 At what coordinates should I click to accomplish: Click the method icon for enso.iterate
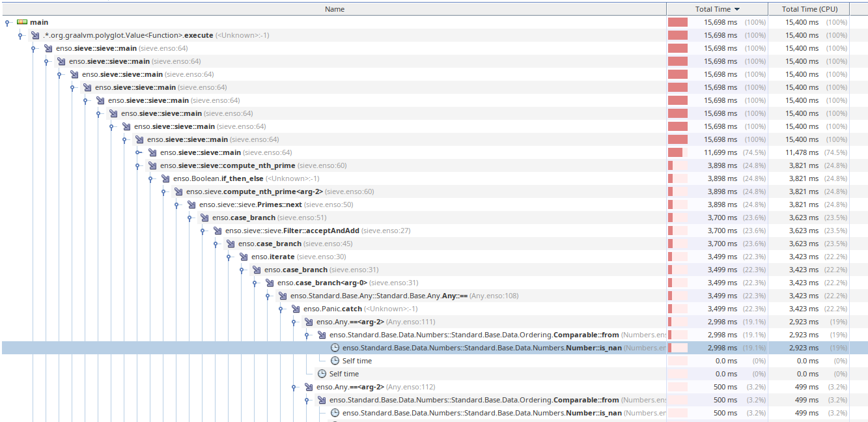(x=243, y=256)
